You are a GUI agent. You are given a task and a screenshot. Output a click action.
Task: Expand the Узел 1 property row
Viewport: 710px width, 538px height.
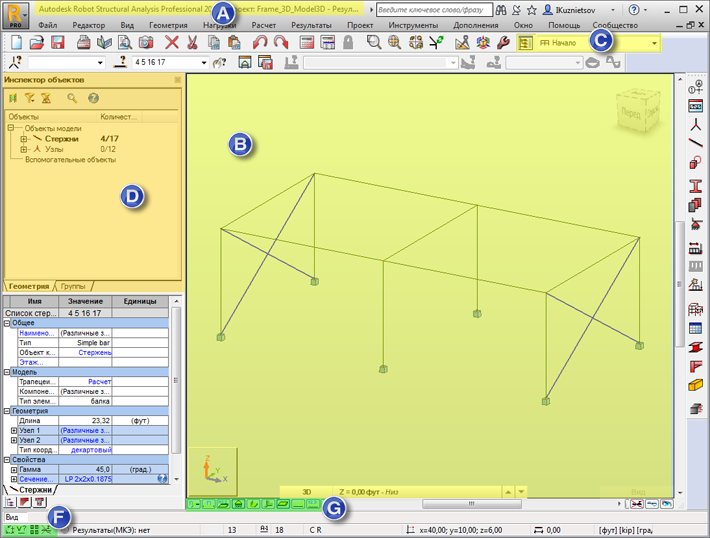pos(14,430)
